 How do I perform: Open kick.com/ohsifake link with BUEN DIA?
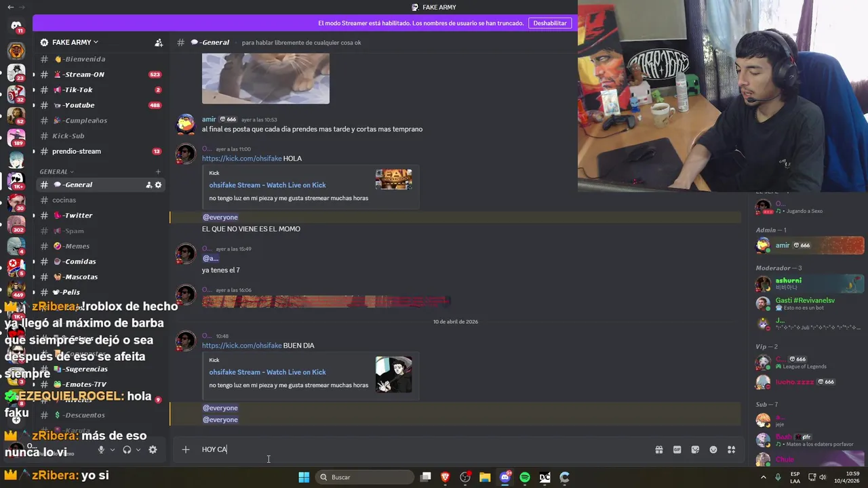(241, 346)
